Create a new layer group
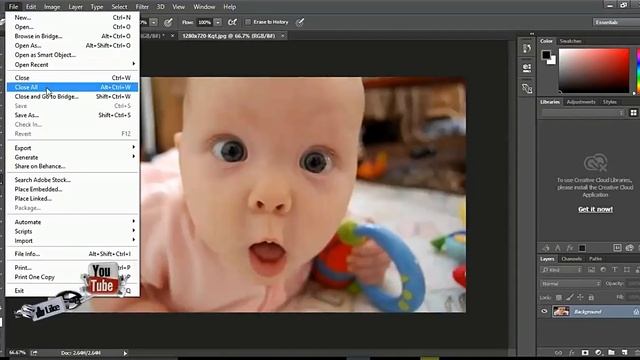Image resolution: width=640 pixels, height=360 pixels. [611, 352]
